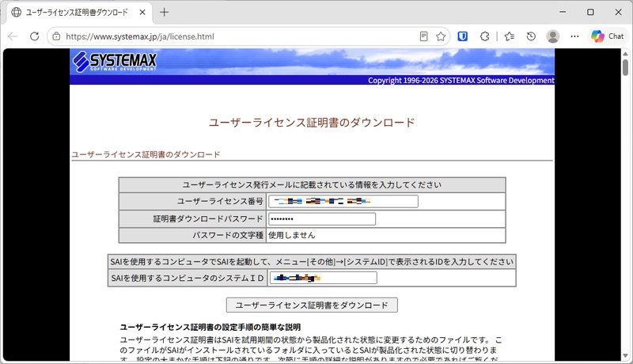Maximize the browser window

click(590, 12)
